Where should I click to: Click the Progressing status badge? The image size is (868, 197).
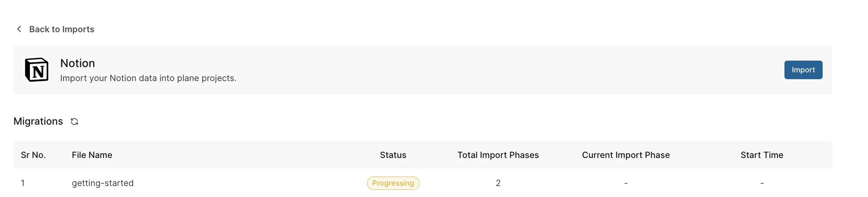pos(393,183)
